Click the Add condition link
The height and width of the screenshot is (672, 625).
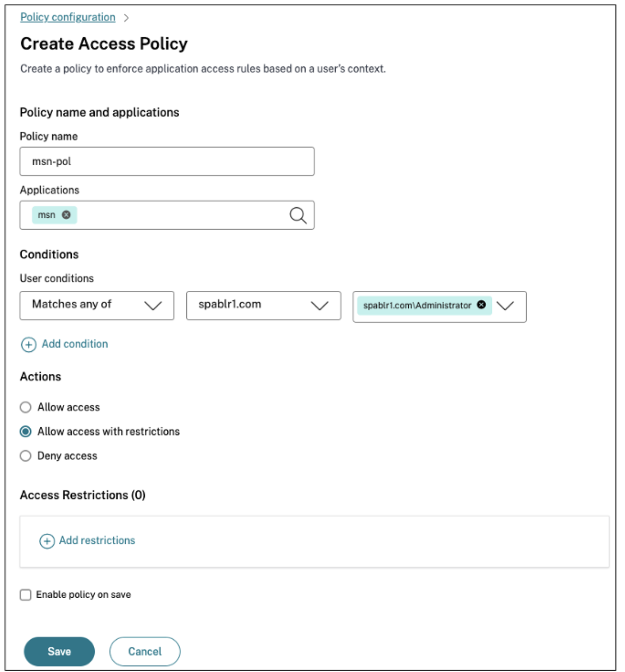click(x=75, y=344)
